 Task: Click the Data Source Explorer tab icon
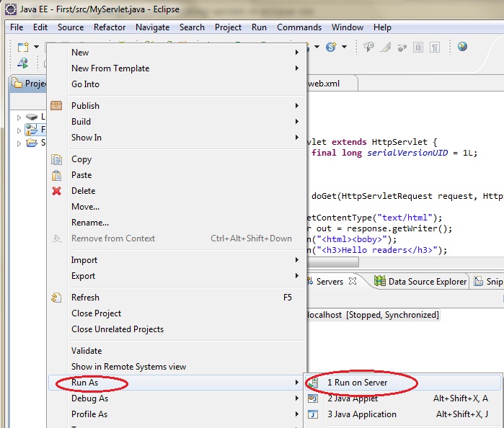pyautogui.click(x=379, y=282)
